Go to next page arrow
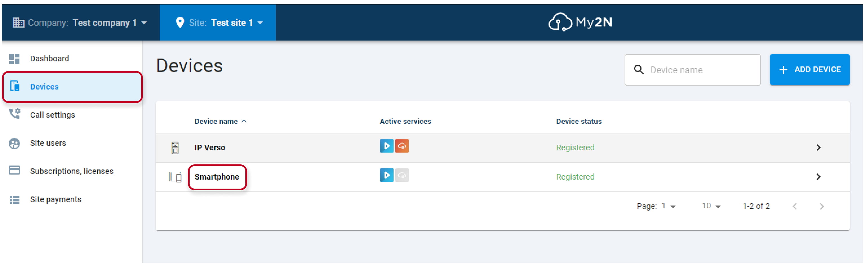This screenshot has width=868, height=268. tap(822, 206)
